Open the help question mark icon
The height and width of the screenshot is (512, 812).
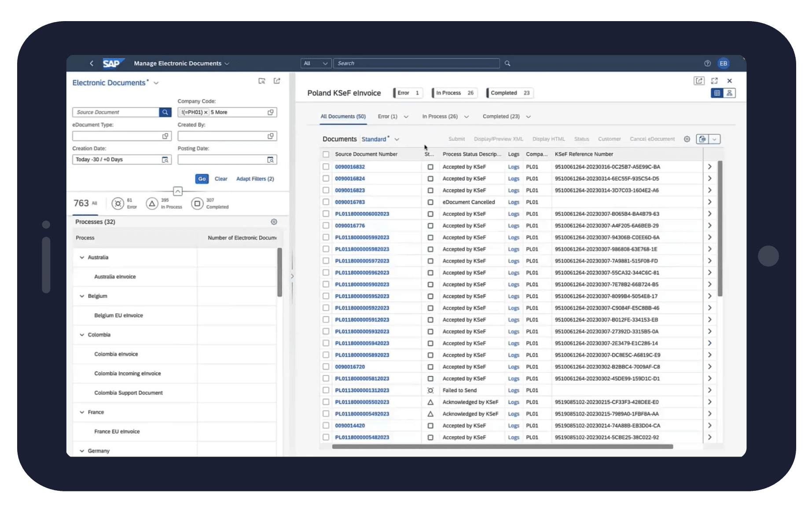pos(707,63)
